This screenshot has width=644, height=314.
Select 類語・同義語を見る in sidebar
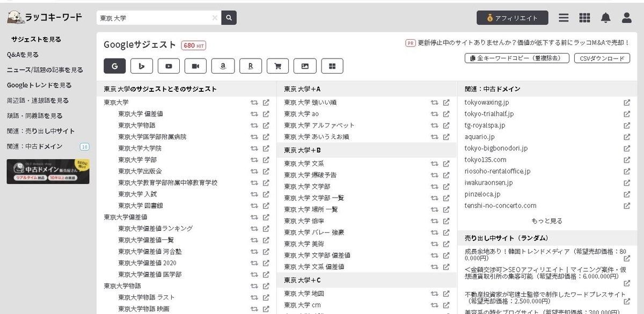(x=34, y=115)
